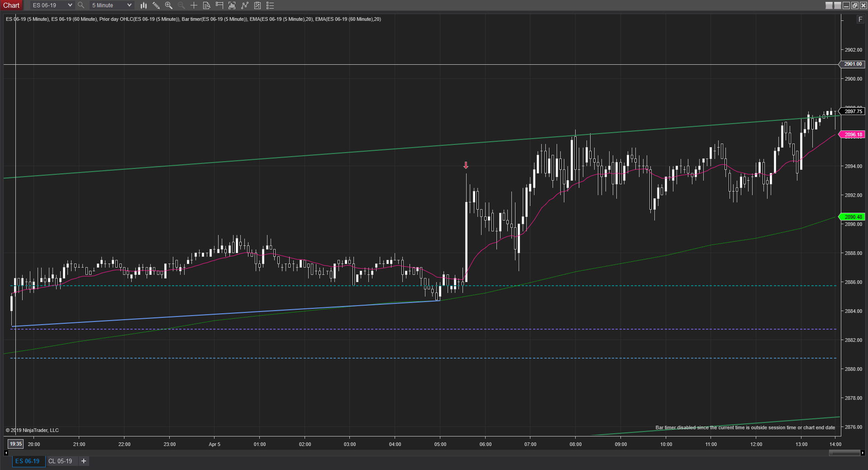Open the instrument search magnifier
This screenshot has height=470, width=868.
point(81,5)
